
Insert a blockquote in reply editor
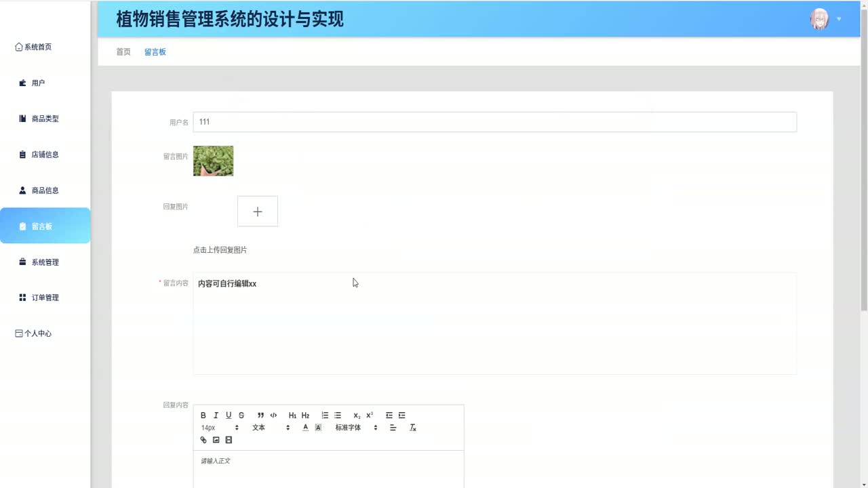coord(260,415)
